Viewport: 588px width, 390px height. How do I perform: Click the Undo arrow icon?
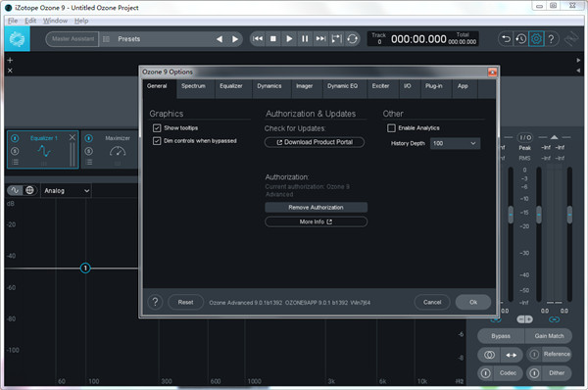click(x=506, y=38)
